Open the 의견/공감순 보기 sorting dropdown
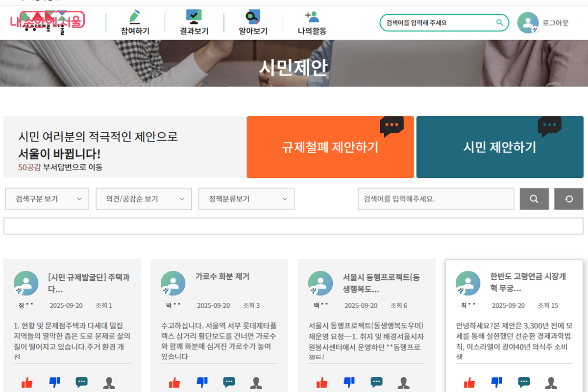Screen dimensions: 588x392 (x=144, y=199)
